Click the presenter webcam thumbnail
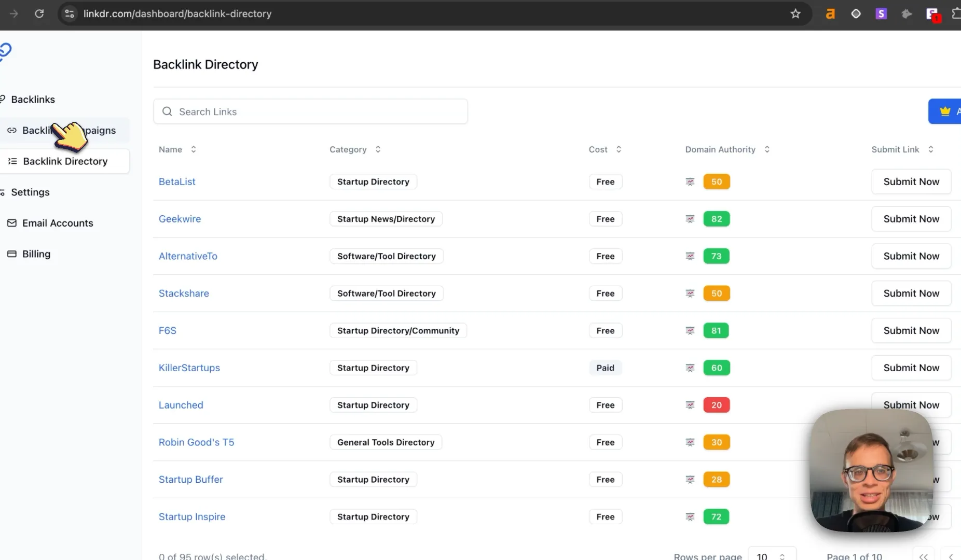Viewport: 961px width, 560px height. point(872,471)
